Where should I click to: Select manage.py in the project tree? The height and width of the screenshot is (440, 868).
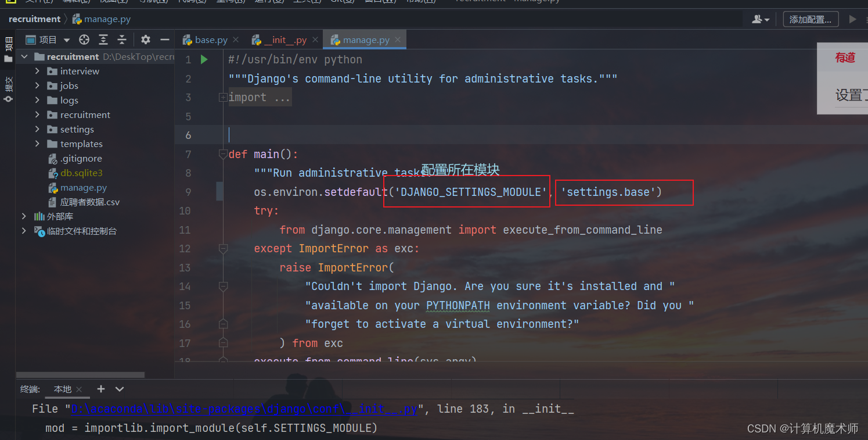pyautogui.click(x=83, y=187)
